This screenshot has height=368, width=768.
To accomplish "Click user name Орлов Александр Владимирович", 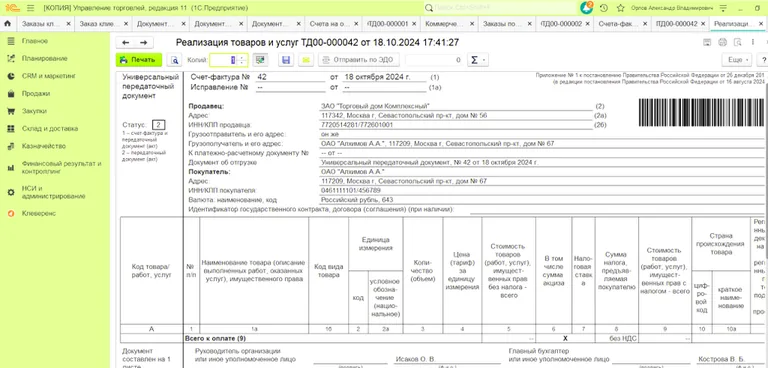I will point(672,8).
